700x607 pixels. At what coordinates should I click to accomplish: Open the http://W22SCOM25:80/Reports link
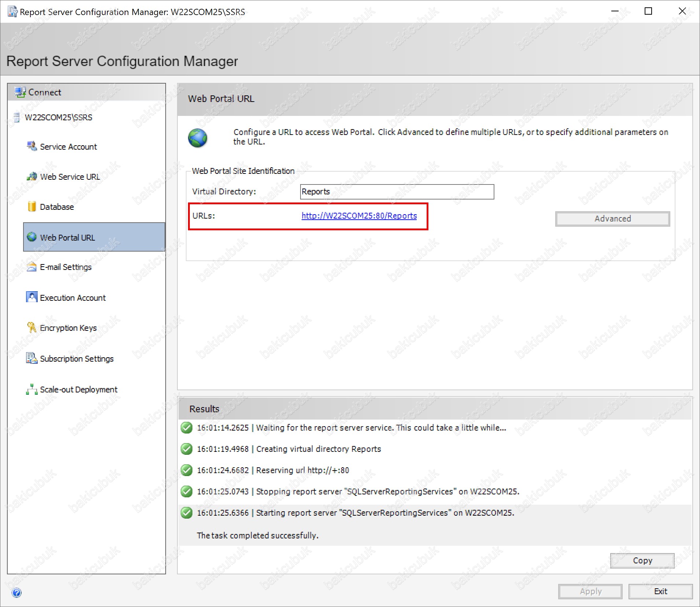(359, 216)
